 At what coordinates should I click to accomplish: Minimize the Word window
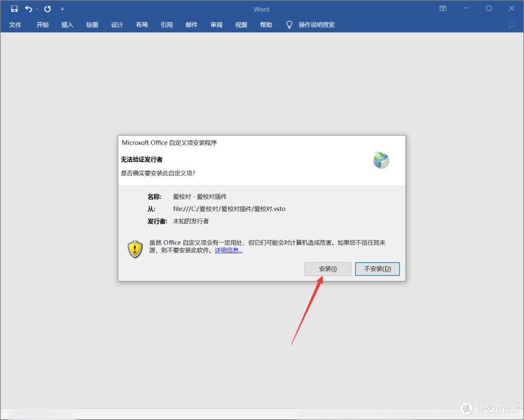466,8
